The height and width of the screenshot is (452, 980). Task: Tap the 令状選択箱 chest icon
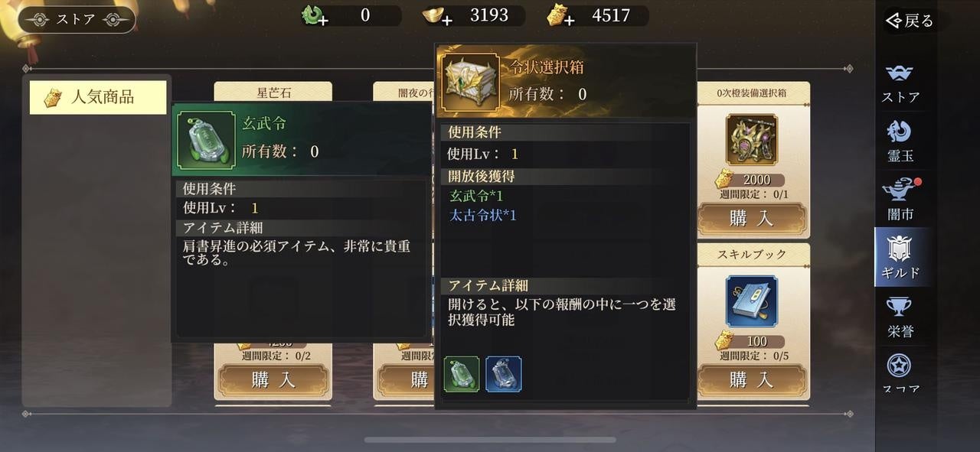(469, 82)
